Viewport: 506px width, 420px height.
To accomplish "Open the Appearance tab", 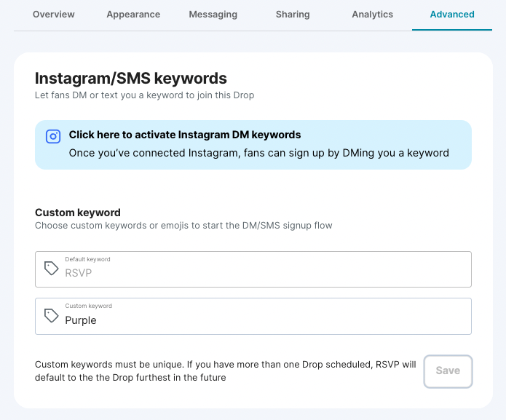I will click(133, 15).
